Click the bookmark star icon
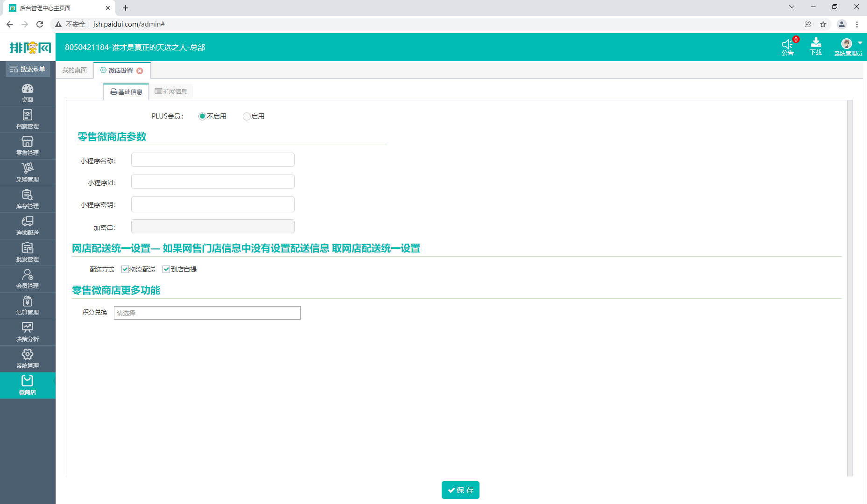867x504 pixels. pyautogui.click(x=823, y=24)
